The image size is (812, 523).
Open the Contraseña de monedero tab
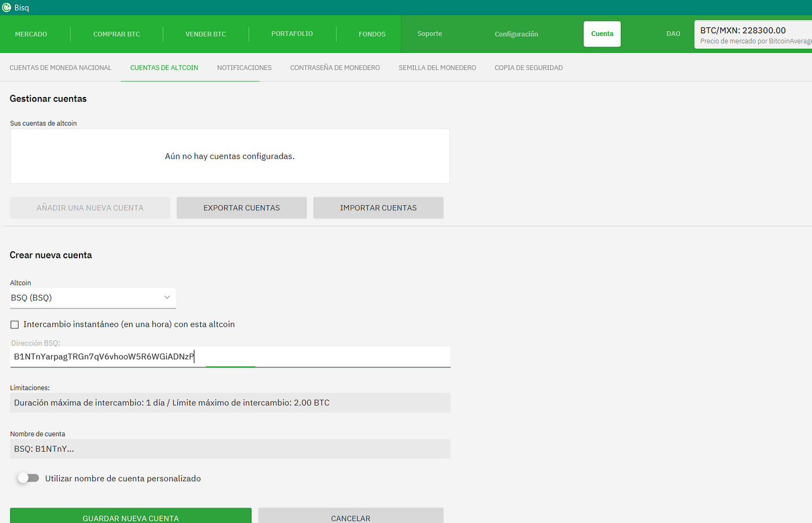[x=335, y=68]
